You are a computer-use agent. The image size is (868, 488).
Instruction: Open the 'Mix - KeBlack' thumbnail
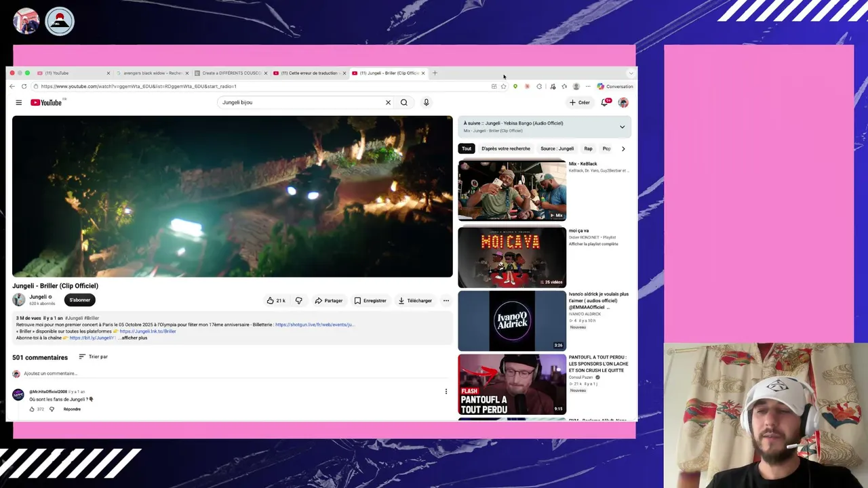(512, 190)
